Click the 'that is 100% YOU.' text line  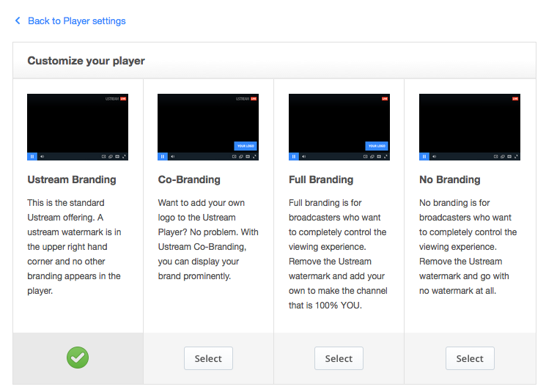[x=325, y=306]
